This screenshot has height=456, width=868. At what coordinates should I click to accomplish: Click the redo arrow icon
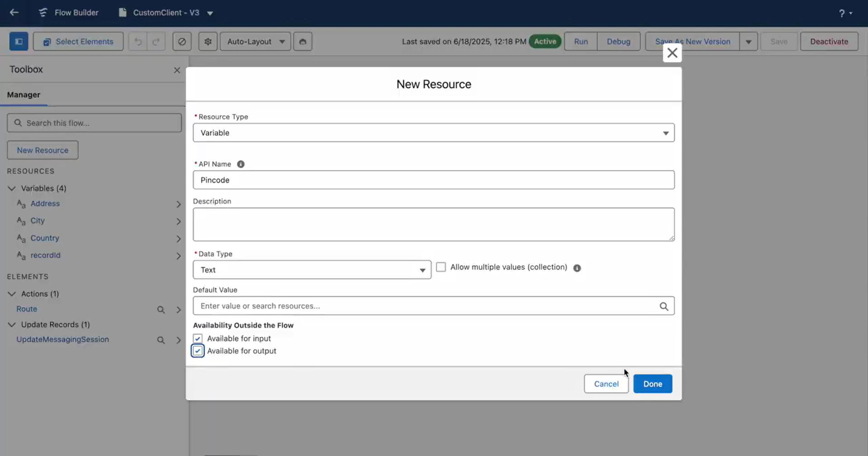tap(156, 41)
